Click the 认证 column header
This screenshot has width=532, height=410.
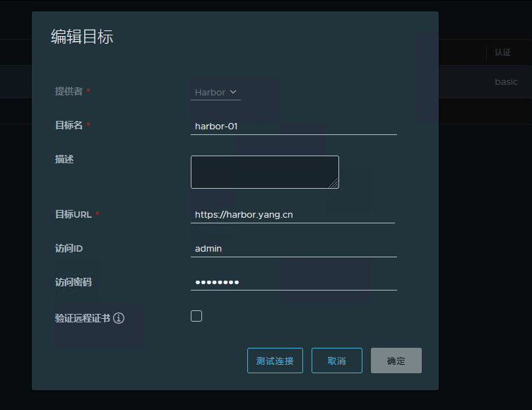click(x=502, y=52)
